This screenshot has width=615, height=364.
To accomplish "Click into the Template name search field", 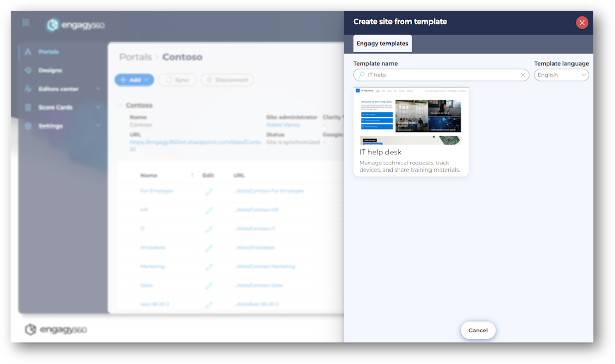I will pyautogui.click(x=441, y=75).
